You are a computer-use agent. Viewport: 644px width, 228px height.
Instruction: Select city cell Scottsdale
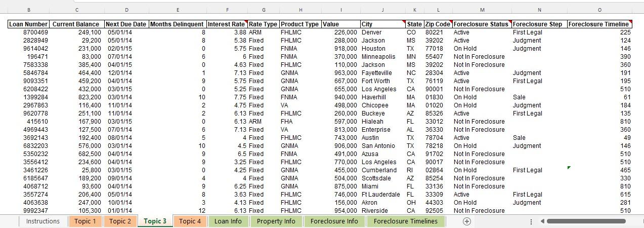[382, 178]
